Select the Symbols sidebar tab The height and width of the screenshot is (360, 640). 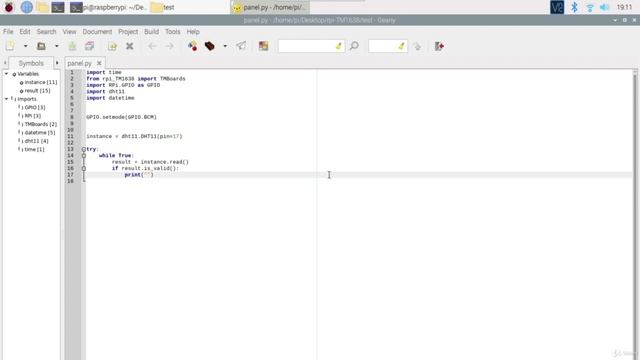pyautogui.click(x=31, y=63)
